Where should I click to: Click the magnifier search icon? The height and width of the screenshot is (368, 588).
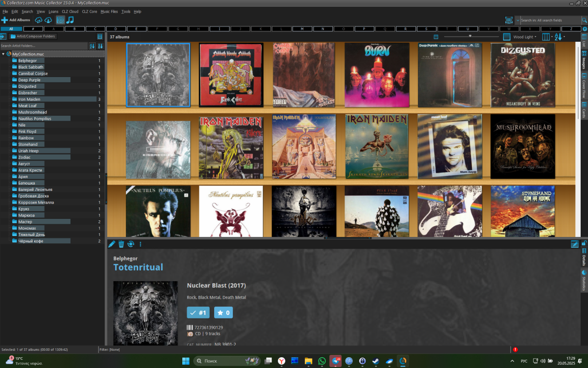coord(584,20)
